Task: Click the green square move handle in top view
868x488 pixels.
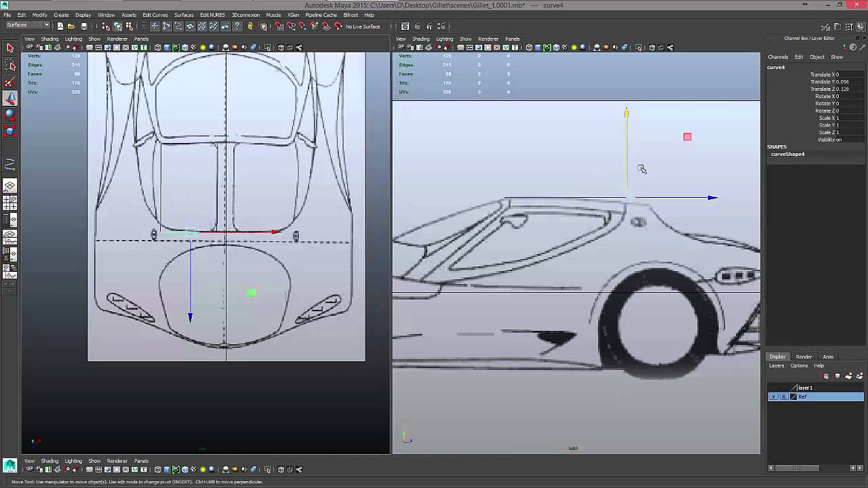Action: coord(252,293)
